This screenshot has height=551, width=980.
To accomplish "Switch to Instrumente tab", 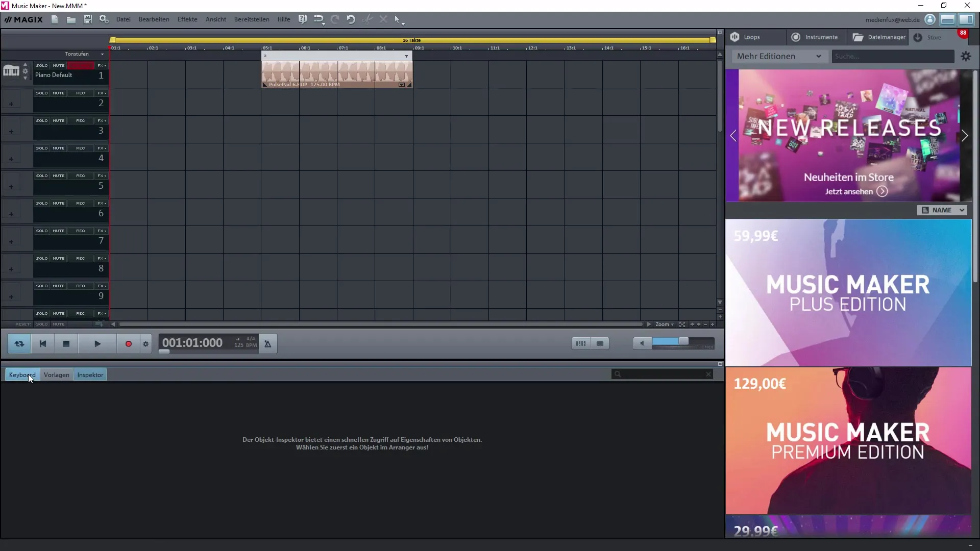I will pyautogui.click(x=816, y=37).
